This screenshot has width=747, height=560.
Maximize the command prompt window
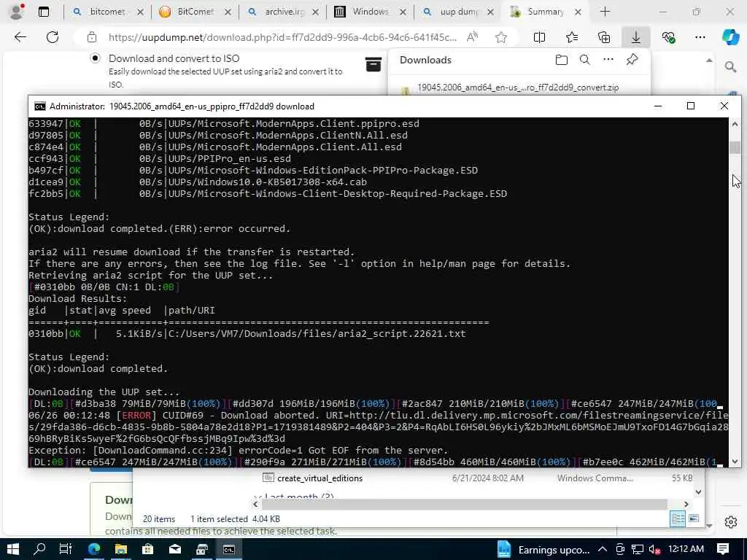(x=691, y=106)
